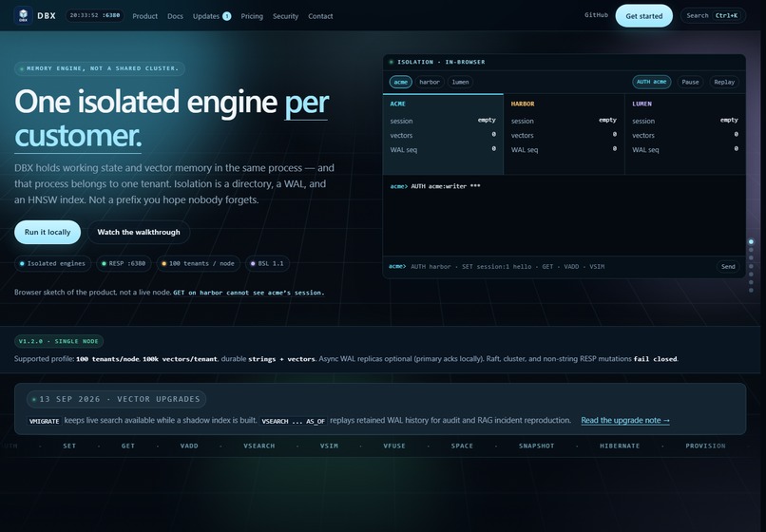Click Watch the walkthrough button
Screen dimensions: 766x532
tap(139, 232)
